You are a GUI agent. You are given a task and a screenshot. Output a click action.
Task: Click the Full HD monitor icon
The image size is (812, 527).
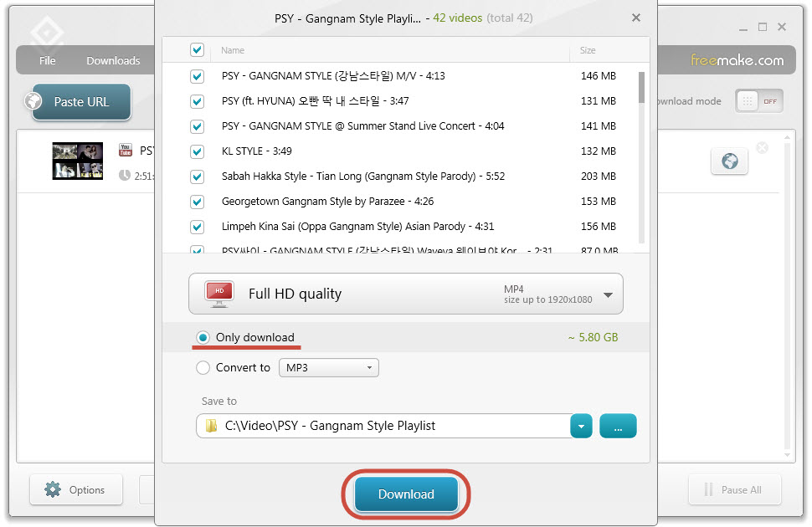point(219,294)
